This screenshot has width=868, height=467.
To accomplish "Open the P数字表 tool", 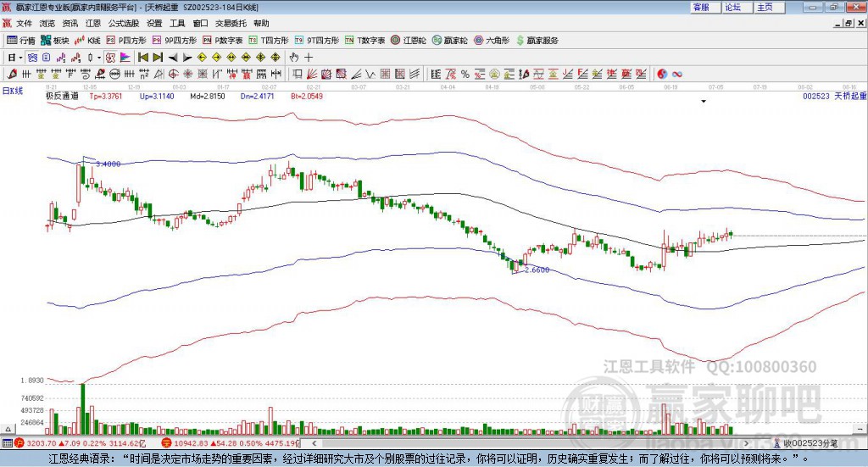I will click(223, 41).
